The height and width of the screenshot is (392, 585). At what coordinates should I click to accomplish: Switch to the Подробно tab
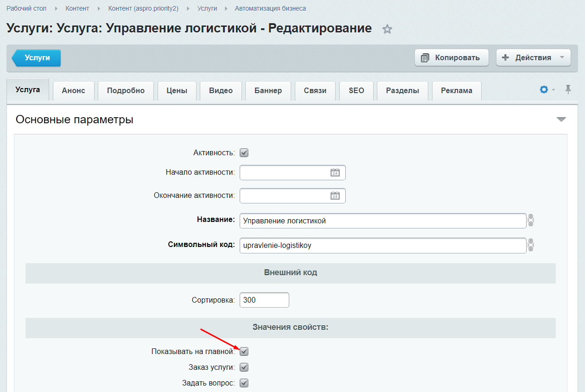[x=126, y=91]
